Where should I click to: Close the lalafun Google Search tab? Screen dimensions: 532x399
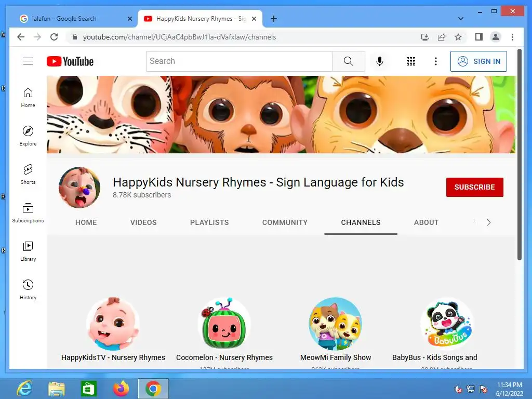[129, 19]
